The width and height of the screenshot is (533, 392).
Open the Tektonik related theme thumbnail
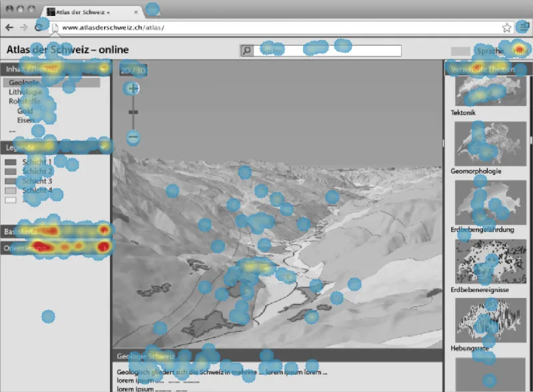pos(490,91)
